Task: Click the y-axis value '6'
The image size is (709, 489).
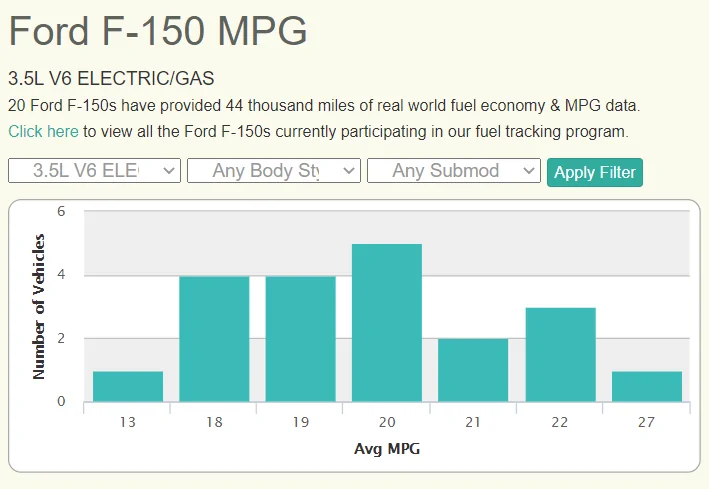Action: (61, 211)
